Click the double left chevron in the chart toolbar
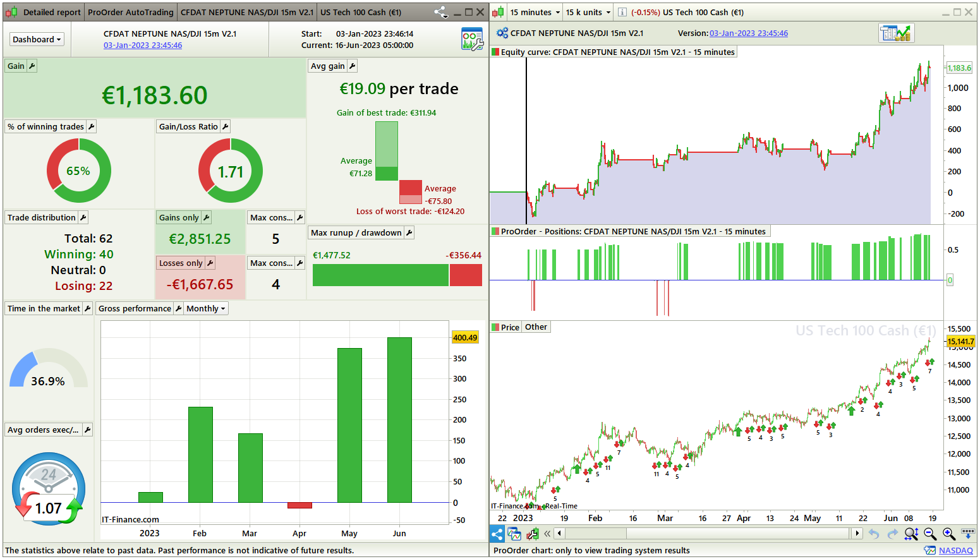This screenshot has height=559, width=980. pyautogui.click(x=547, y=534)
